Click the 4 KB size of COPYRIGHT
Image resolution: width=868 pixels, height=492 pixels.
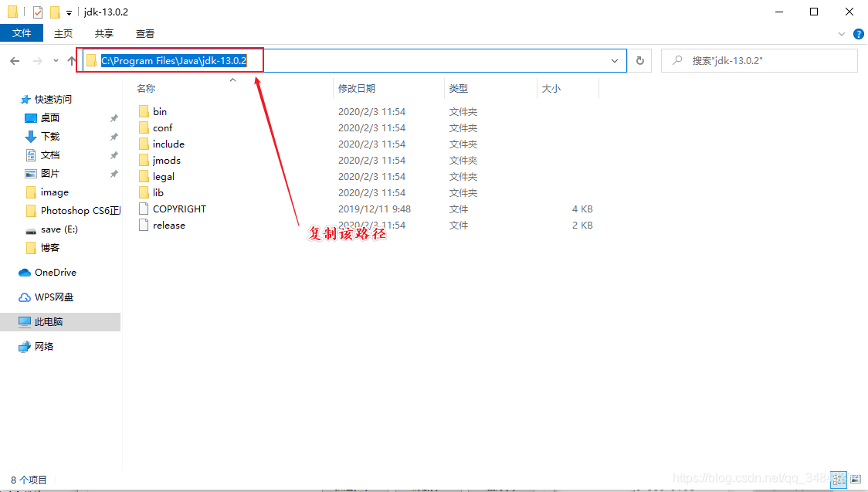click(x=582, y=209)
